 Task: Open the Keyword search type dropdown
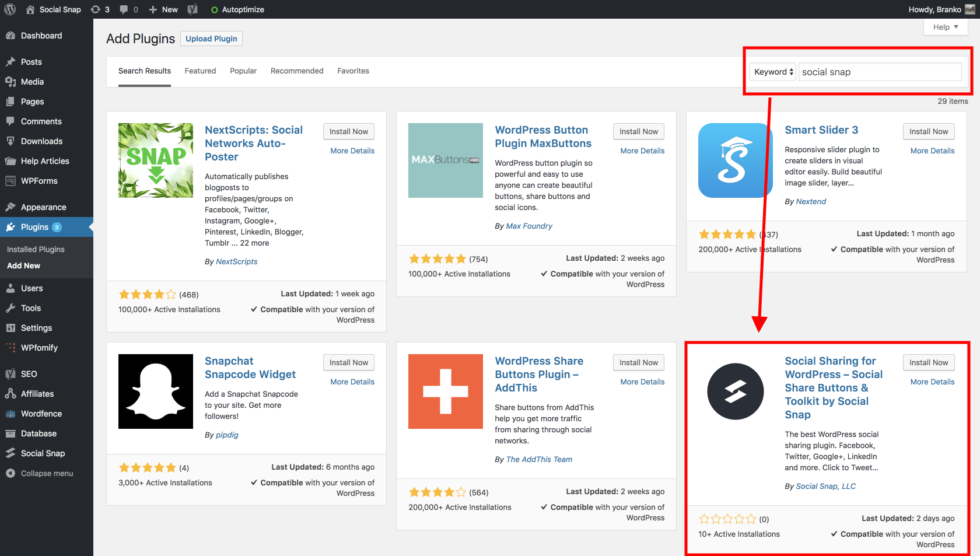(773, 72)
